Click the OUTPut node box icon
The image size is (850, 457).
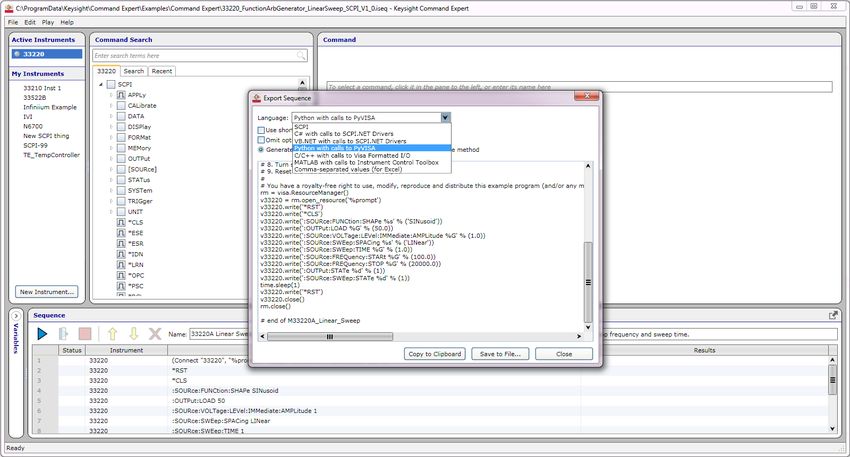pos(121,159)
